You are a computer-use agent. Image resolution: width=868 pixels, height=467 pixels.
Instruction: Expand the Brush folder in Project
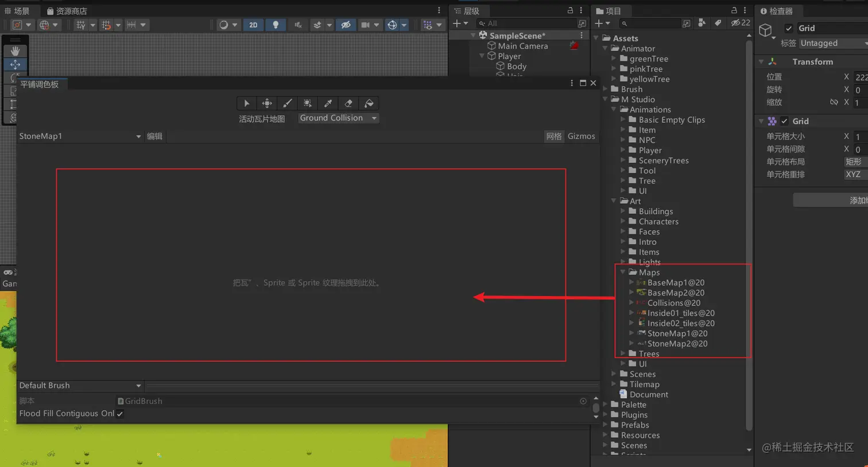605,89
